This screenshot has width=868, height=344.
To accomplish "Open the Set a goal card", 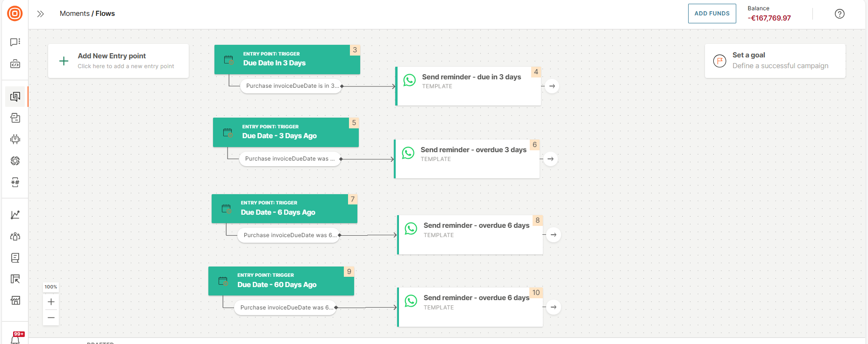I will [775, 61].
